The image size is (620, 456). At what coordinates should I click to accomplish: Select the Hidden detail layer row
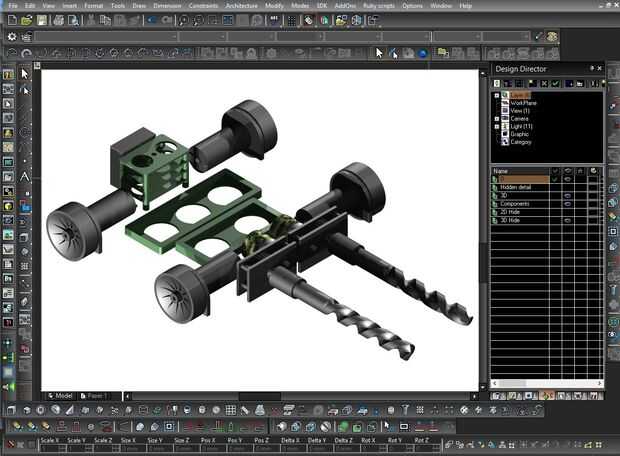click(x=520, y=187)
